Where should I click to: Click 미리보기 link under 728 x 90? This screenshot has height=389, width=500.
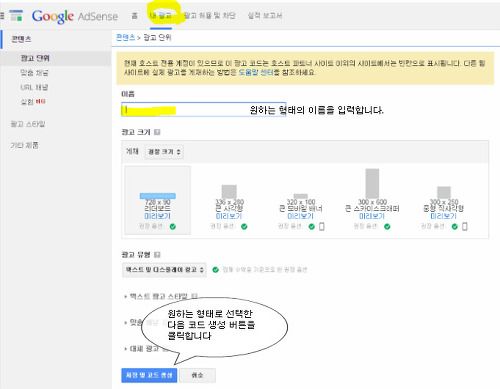point(158,216)
